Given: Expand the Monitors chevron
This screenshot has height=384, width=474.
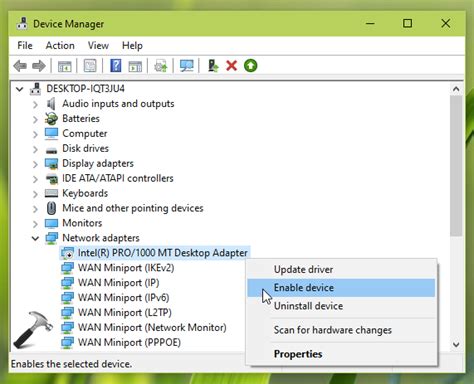Looking at the screenshot, I should click(x=35, y=224).
